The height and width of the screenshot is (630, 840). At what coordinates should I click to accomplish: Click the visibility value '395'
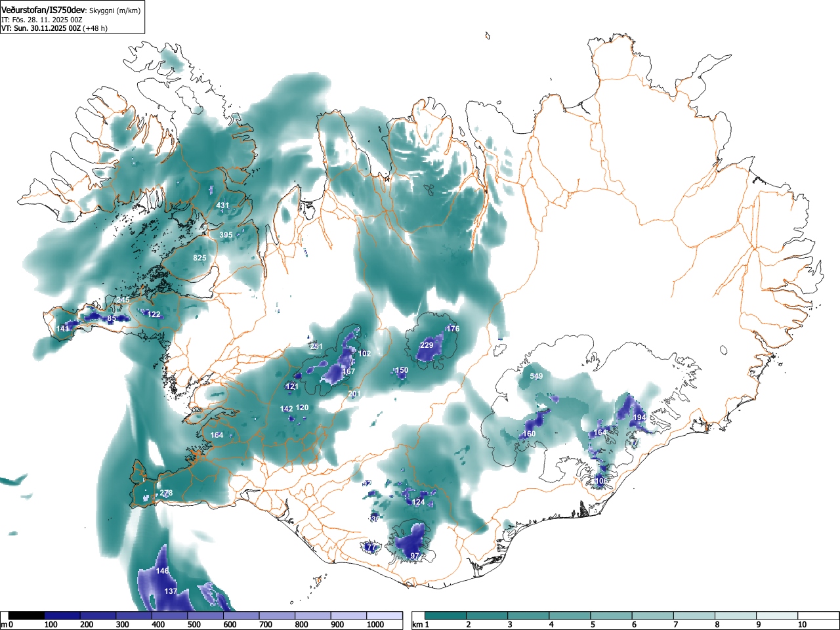226,235
